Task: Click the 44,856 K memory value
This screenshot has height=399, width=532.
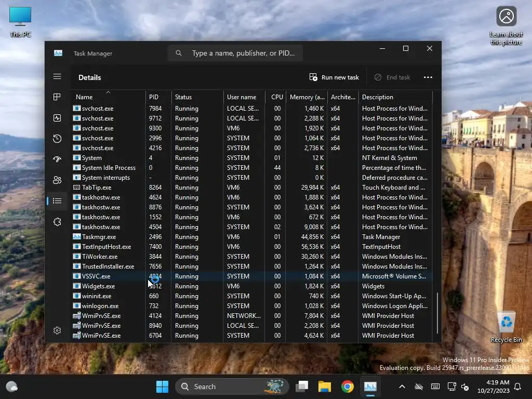Action: tap(312, 237)
